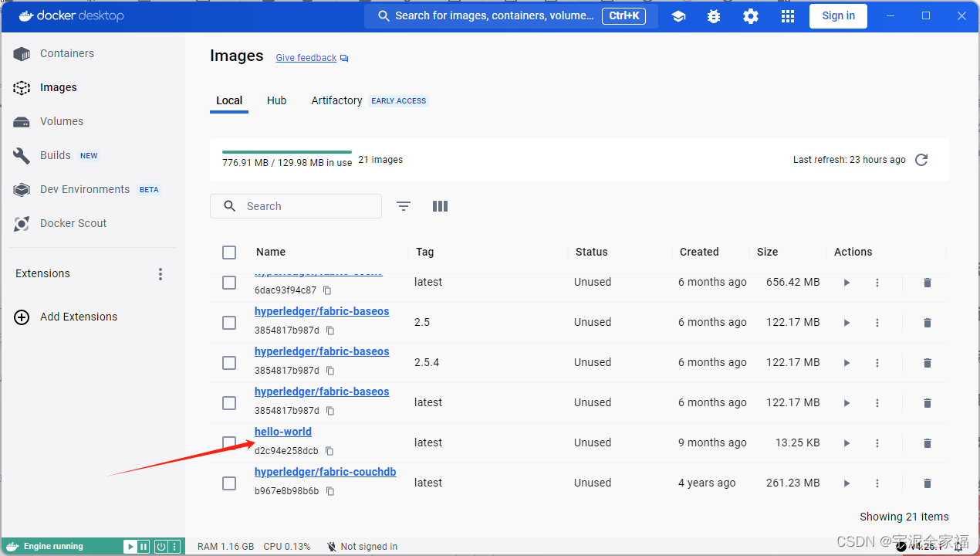Open the Give feedback link
Image resolution: width=980 pixels, height=556 pixels.
306,57
